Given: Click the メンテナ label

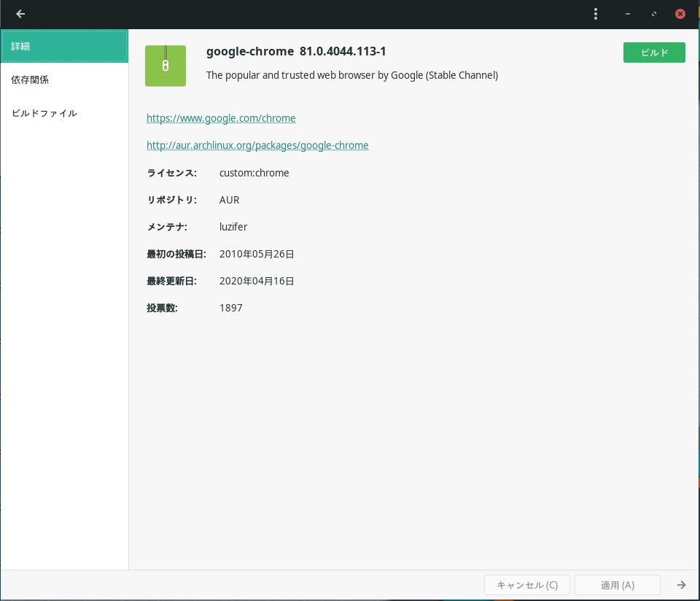Looking at the screenshot, I should click(x=167, y=227).
